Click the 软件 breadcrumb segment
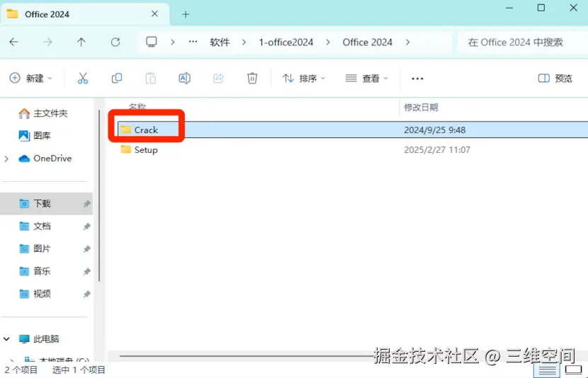588x378 pixels. 220,42
